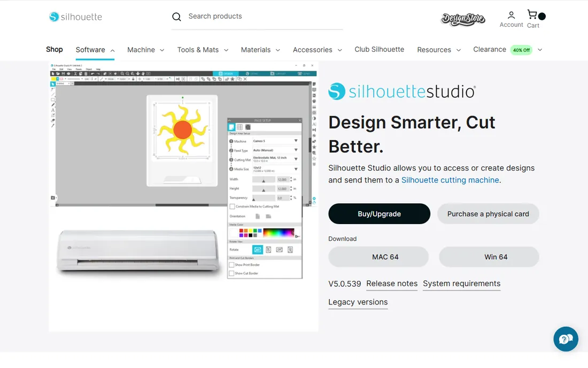Download the MAC 64 version
588x368 pixels.
[378, 257]
